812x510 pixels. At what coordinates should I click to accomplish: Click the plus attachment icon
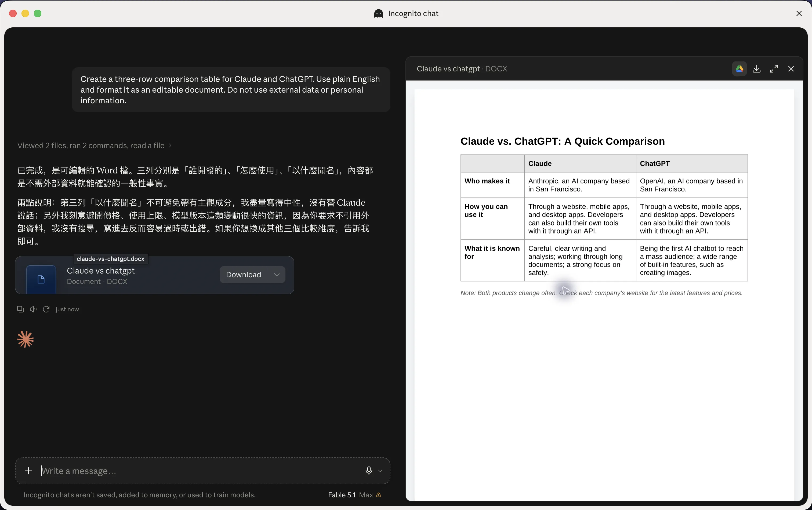click(29, 471)
